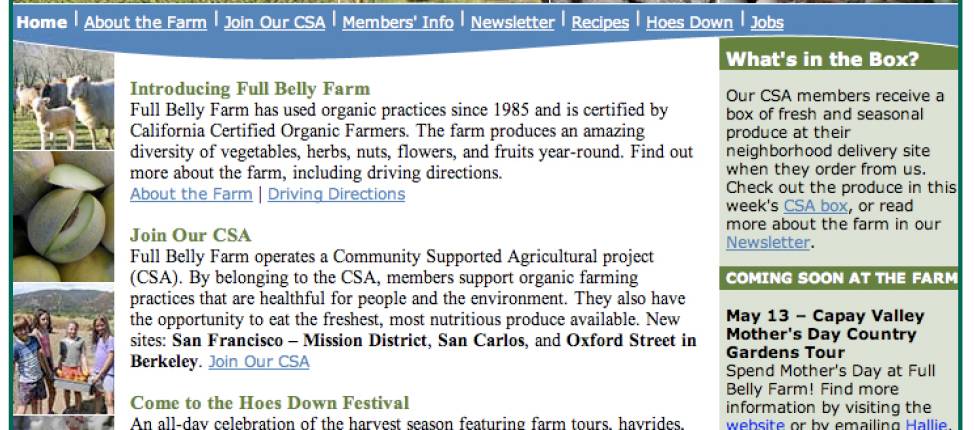The width and height of the screenshot is (975, 430).
Task: Click the sheep photo thumbnail
Action: [64, 97]
